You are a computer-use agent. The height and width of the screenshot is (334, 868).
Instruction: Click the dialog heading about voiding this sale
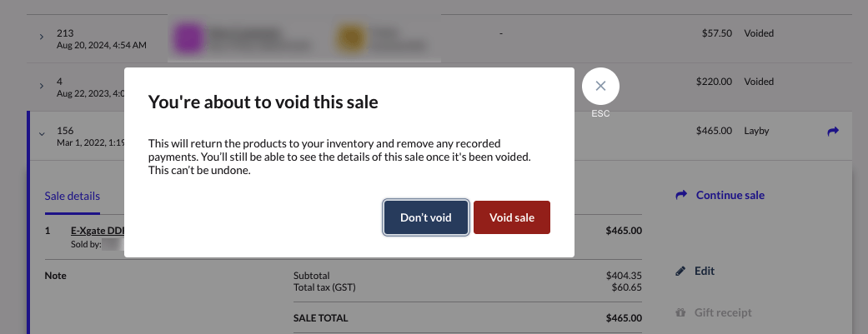point(263,102)
